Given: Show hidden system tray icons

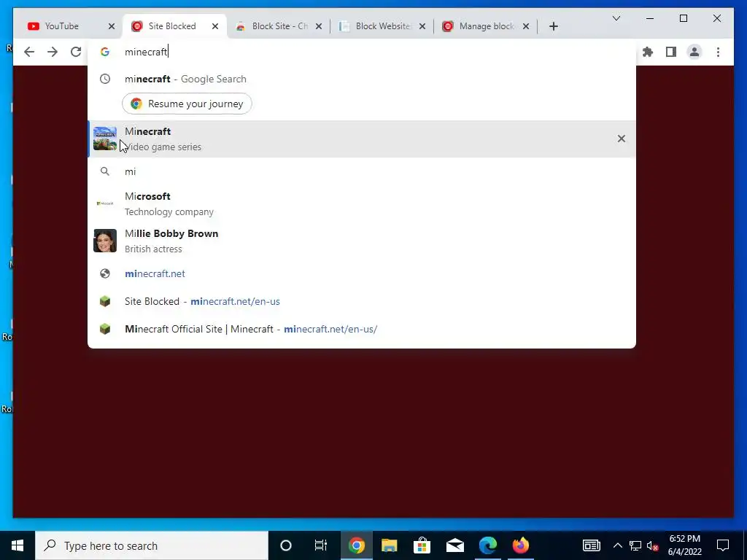Looking at the screenshot, I should point(617,545).
